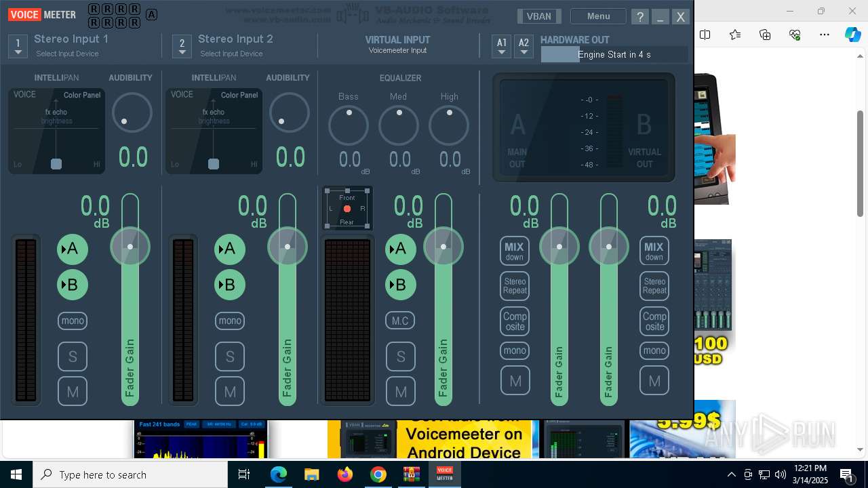Open the Voicemeeter Menu
The image size is (868, 488).
click(598, 16)
